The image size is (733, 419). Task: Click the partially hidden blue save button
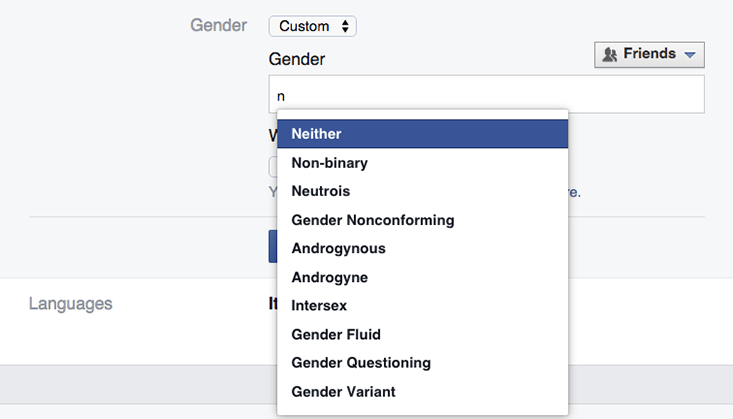click(x=272, y=246)
